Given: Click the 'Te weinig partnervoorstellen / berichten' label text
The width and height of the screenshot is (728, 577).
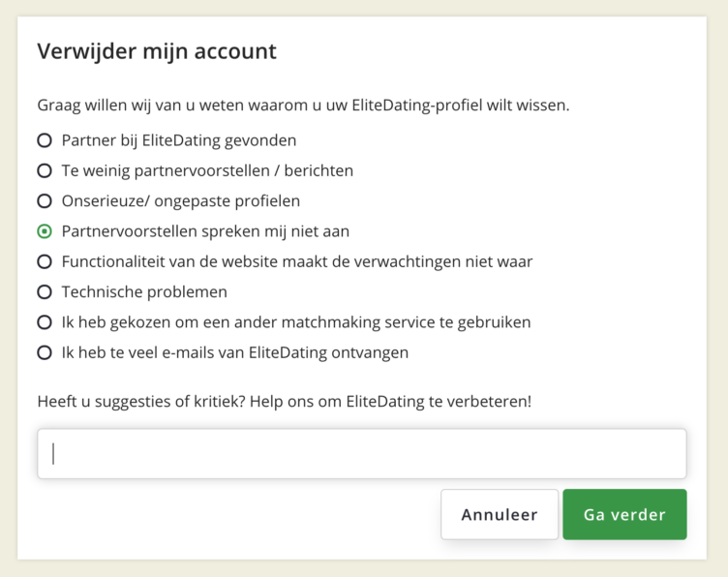Looking at the screenshot, I should (207, 170).
